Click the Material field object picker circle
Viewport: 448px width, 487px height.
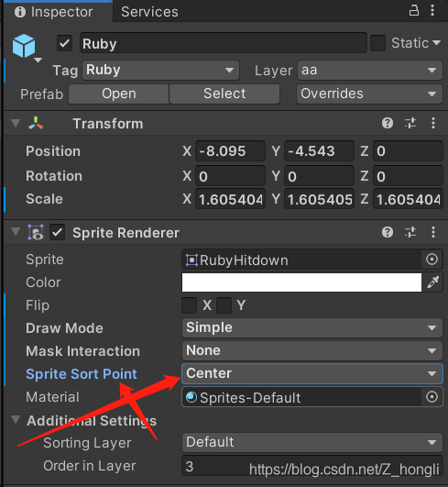[x=432, y=397]
